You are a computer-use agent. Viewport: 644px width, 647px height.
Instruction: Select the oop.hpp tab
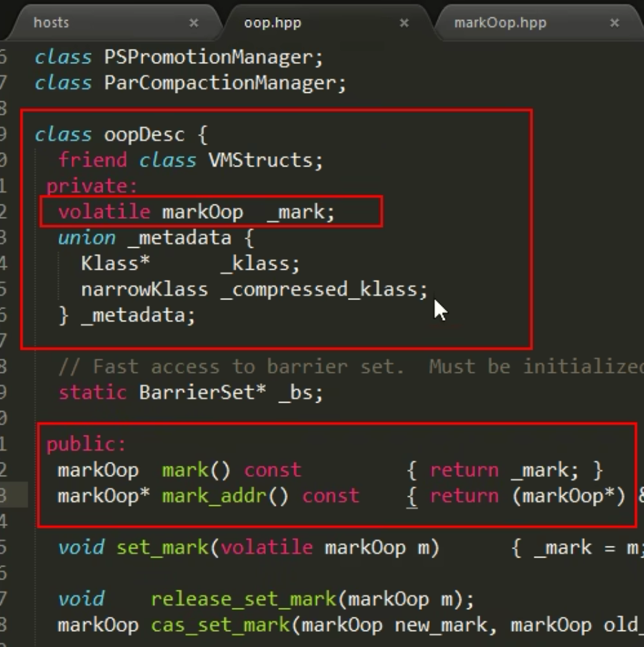point(272,23)
